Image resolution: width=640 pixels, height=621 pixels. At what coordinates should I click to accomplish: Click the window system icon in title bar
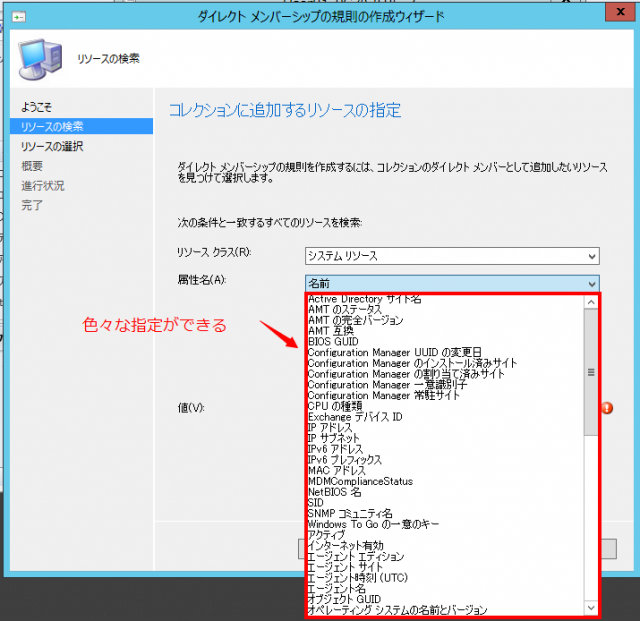[x=19, y=15]
